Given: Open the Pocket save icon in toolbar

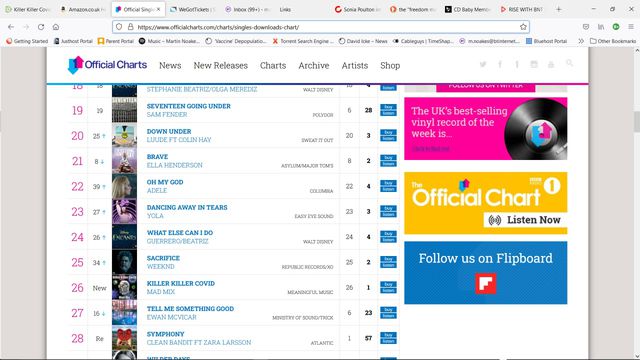Looking at the screenshot, I should [586, 27].
